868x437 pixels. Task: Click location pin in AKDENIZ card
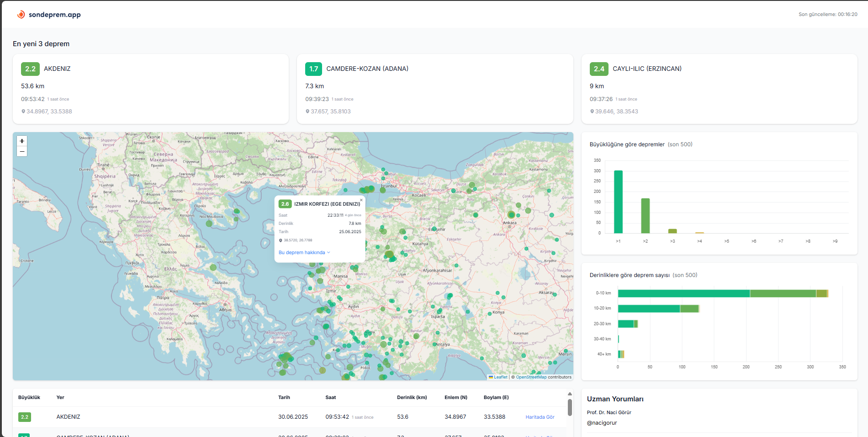point(23,112)
